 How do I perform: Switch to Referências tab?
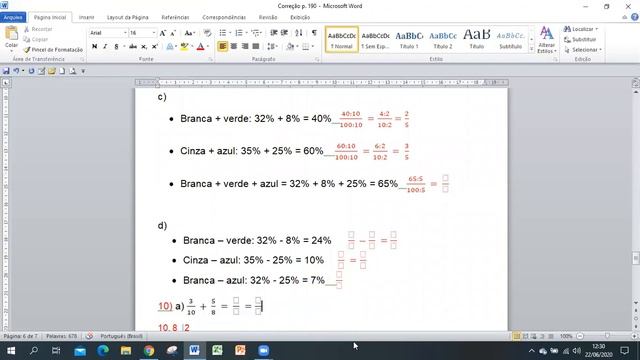(x=175, y=18)
